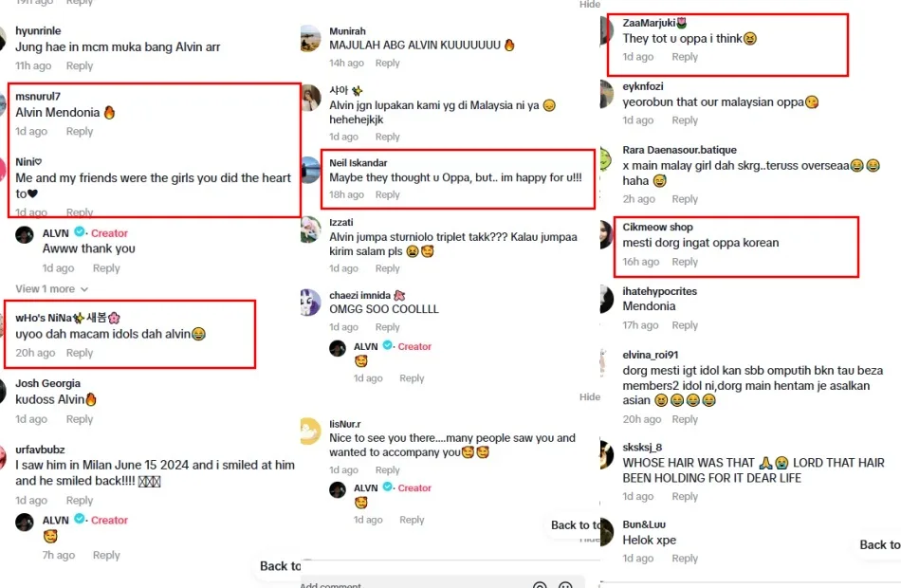The height and width of the screenshot is (588, 901).
Task: Open hyunrinle's profile via username
Action: point(38,31)
